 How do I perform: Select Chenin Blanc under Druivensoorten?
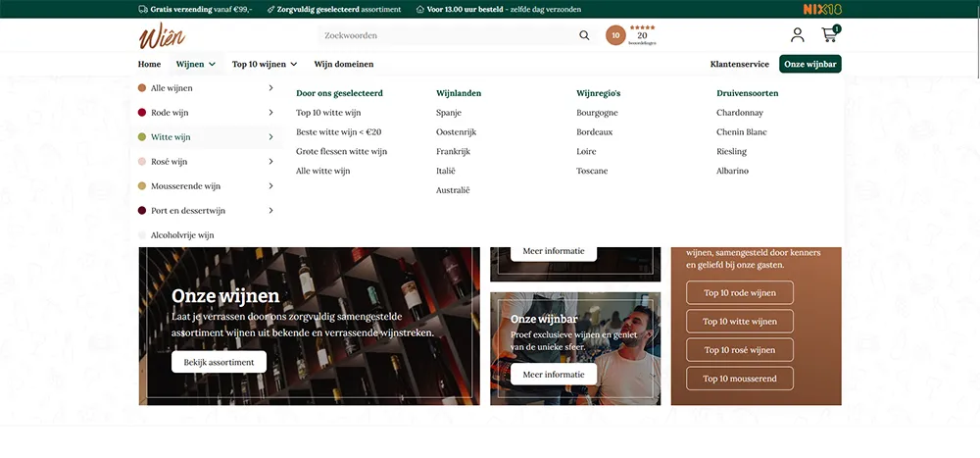742,132
